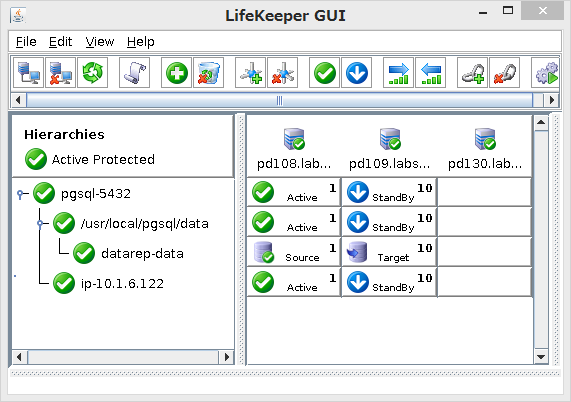The width and height of the screenshot is (571, 402).
Task: Click the Unextend Resource Hierarchy left-arrow icon
Action: pos(430,73)
